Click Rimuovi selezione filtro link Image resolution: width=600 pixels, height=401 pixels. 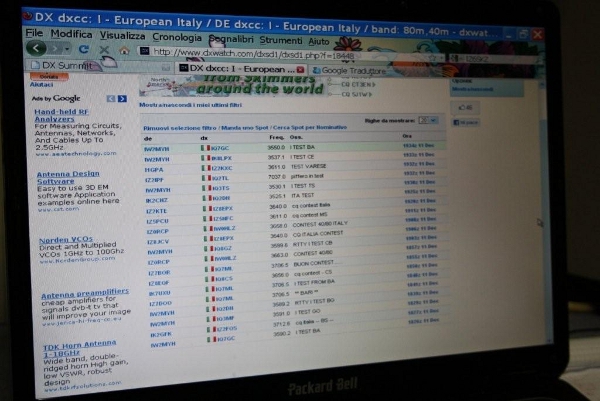coord(179,128)
